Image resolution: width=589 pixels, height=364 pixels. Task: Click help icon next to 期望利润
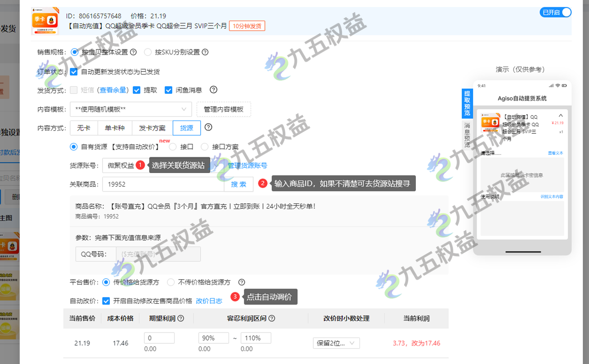tap(181, 319)
